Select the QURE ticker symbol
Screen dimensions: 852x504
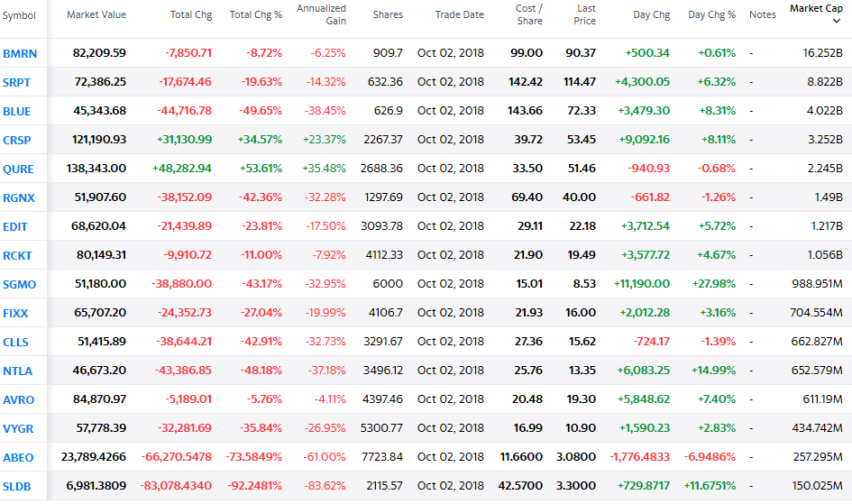click(18, 169)
